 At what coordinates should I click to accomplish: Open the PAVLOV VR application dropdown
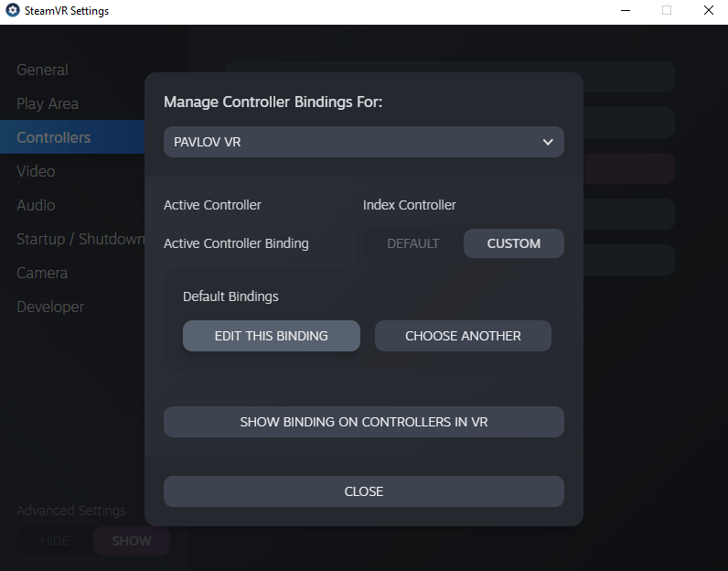[x=363, y=142]
